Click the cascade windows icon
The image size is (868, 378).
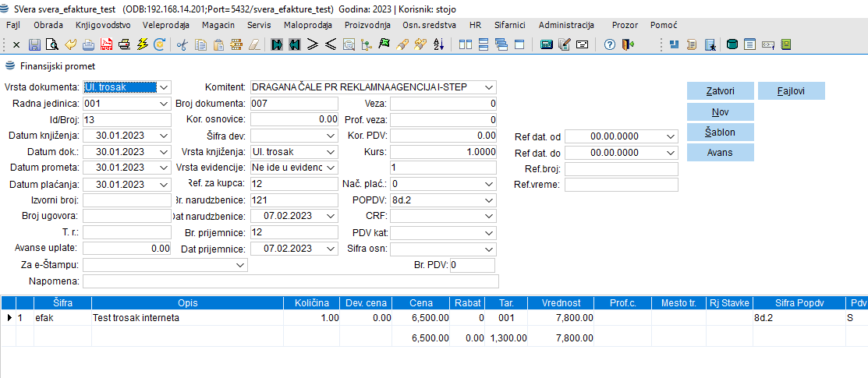(x=501, y=44)
